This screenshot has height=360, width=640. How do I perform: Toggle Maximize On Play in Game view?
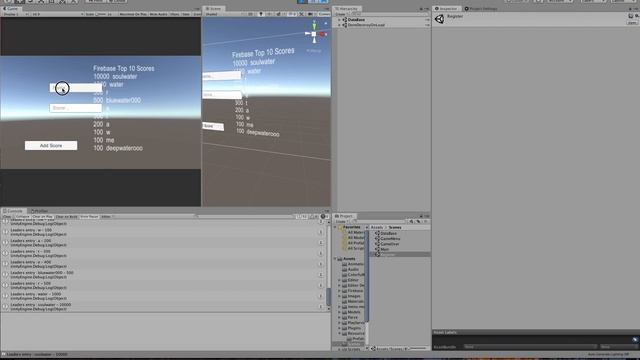[x=133, y=14]
